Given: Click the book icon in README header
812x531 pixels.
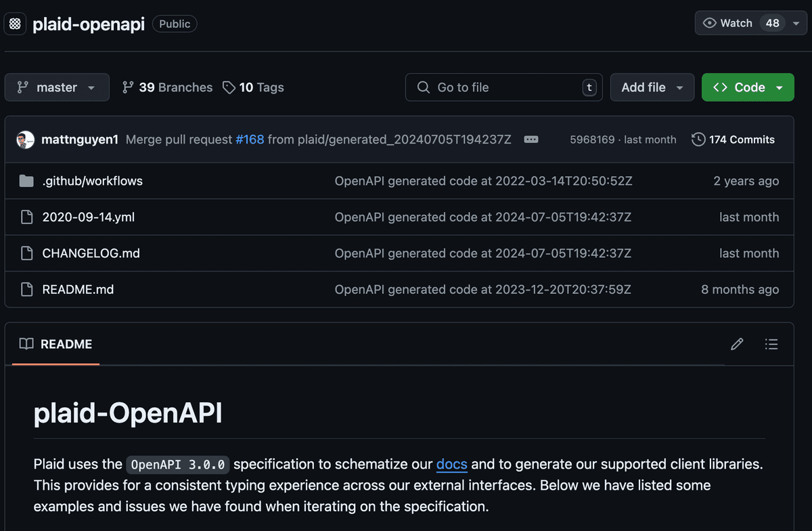Looking at the screenshot, I should point(26,344).
